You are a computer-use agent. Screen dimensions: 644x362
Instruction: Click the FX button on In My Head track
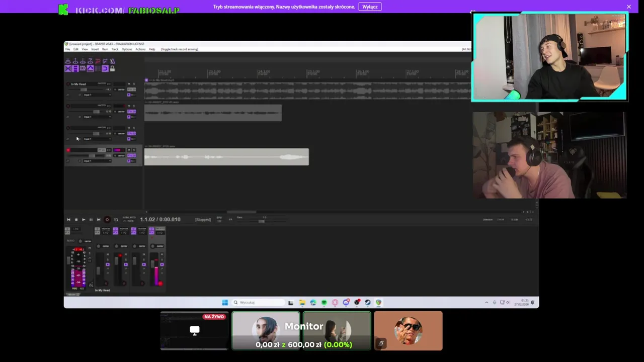coord(130,89)
